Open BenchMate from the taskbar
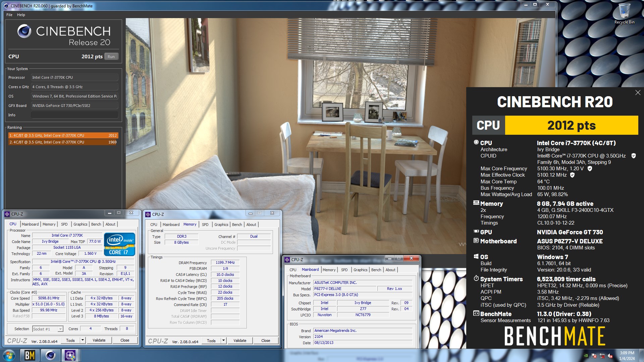Screen dimensions: 644x362 click(x=30, y=355)
